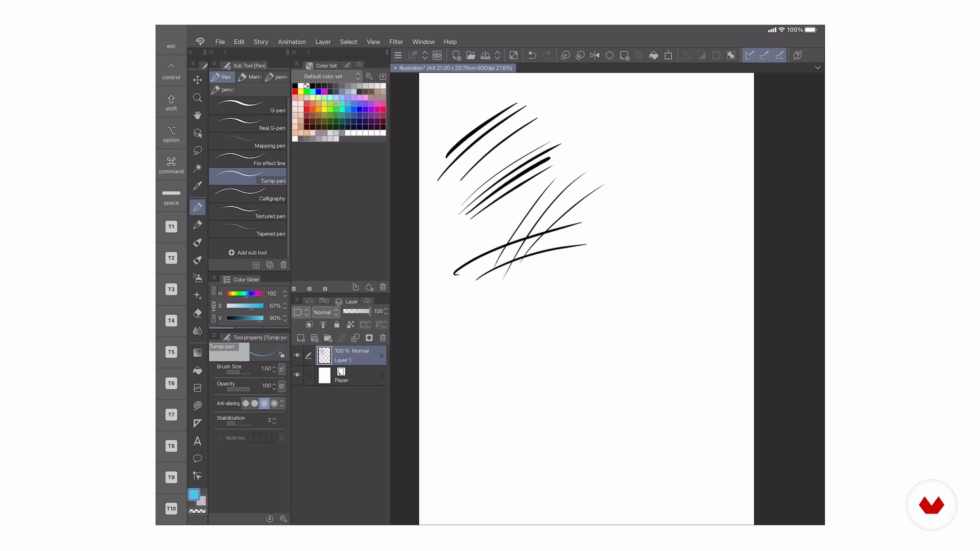Tap the T1 edge keyboard key
Image resolution: width=980 pixels, height=551 pixels.
(x=171, y=227)
